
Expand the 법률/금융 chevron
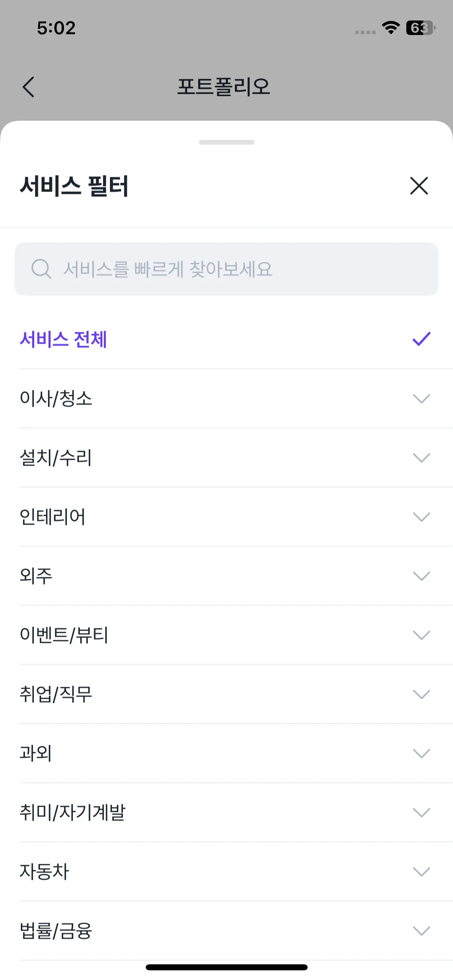click(x=421, y=931)
